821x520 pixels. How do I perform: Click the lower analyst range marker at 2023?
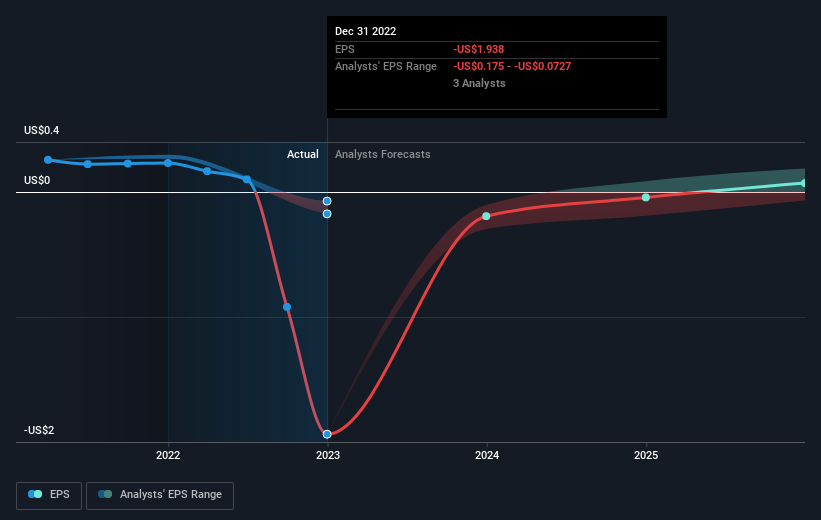(327, 214)
